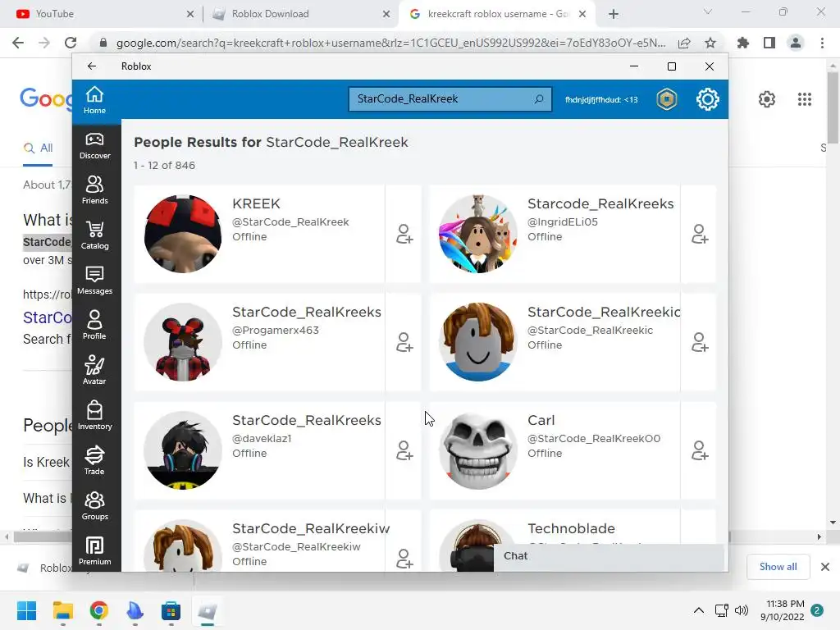Viewport: 840px width, 630px height.
Task: Open the Premium page
Action: (x=94, y=550)
